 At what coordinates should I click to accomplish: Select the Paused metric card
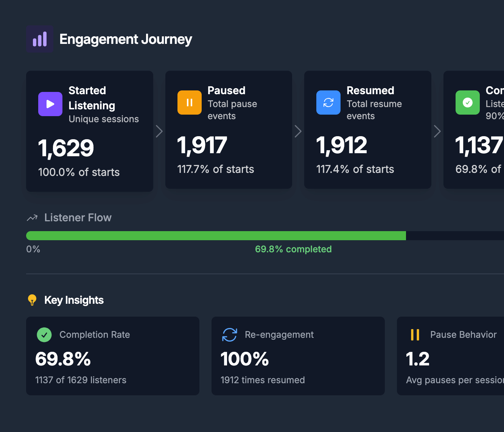pyautogui.click(x=229, y=130)
